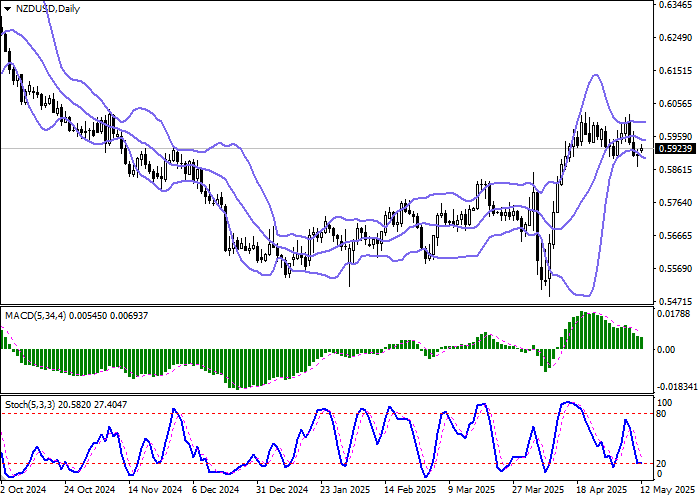The image size is (699, 500).
Task: Click the 0.63465 price axis label
Action: tap(676, 5)
